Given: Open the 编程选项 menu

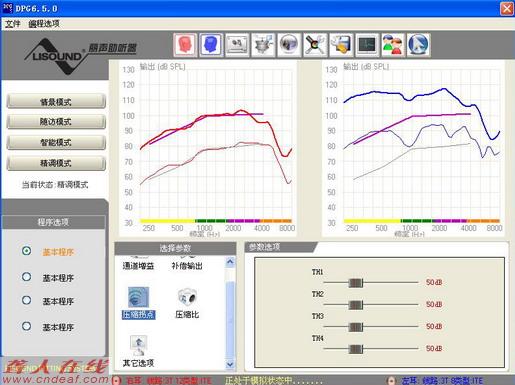Looking at the screenshot, I should [44, 24].
